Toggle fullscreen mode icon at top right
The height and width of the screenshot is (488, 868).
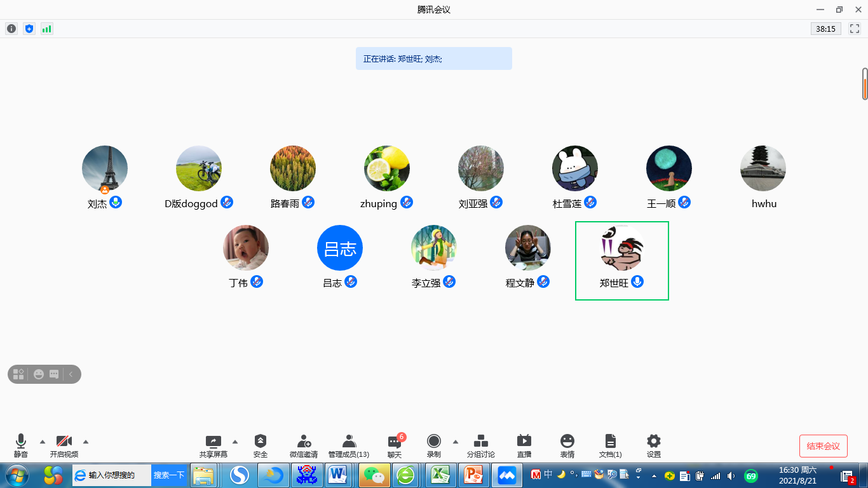(853, 29)
